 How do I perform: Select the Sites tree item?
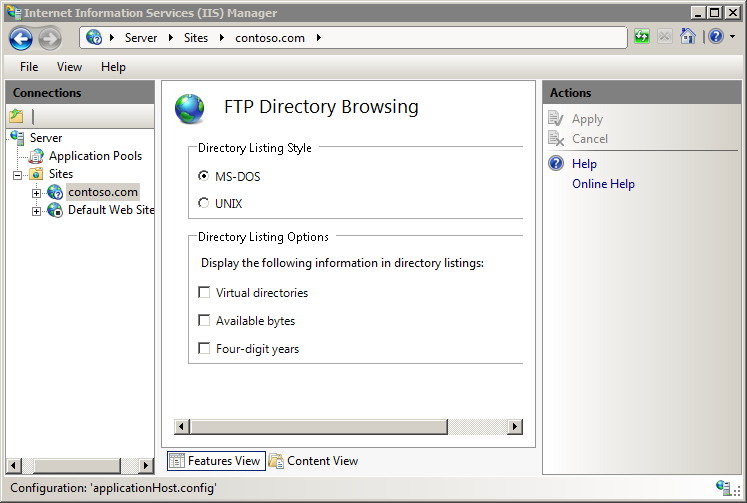coord(61,174)
